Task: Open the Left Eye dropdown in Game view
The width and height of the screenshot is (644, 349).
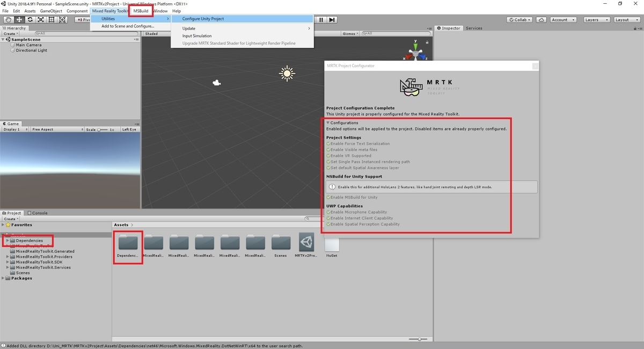Action: click(129, 129)
